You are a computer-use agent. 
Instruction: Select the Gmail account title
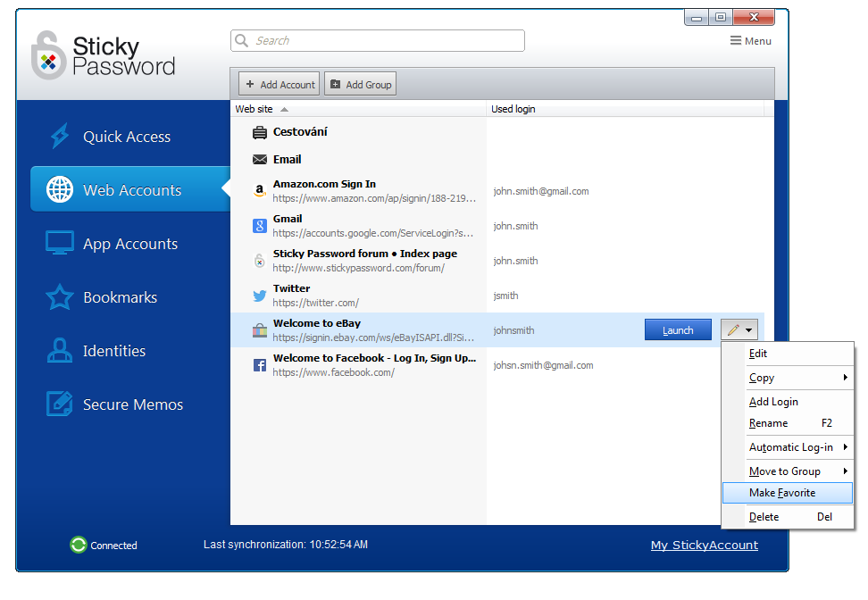pyautogui.click(x=288, y=219)
